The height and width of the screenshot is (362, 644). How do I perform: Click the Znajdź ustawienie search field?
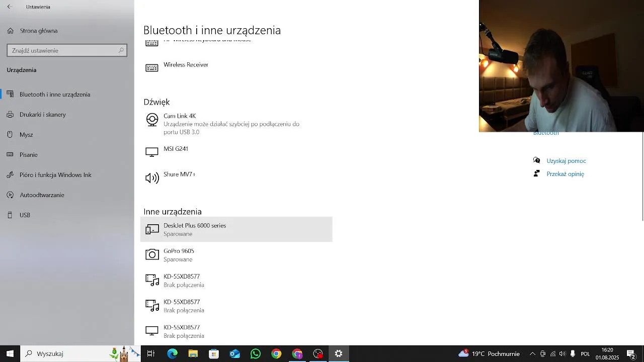click(x=67, y=50)
